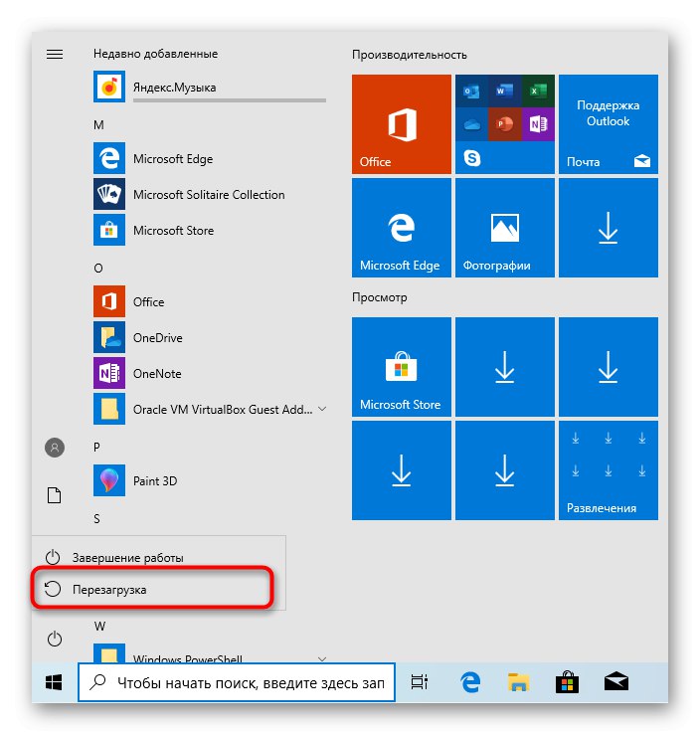The height and width of the screenshot is (735, 700).
Task: Click the Power button in sidebar
Action: tap(55, 639)
